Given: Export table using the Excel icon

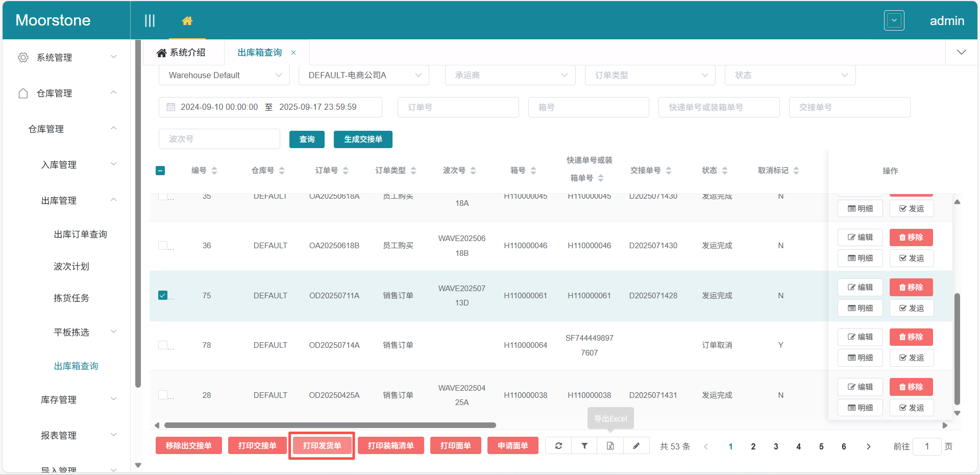Looking at the screenshot, I should (x=610, y=446).
